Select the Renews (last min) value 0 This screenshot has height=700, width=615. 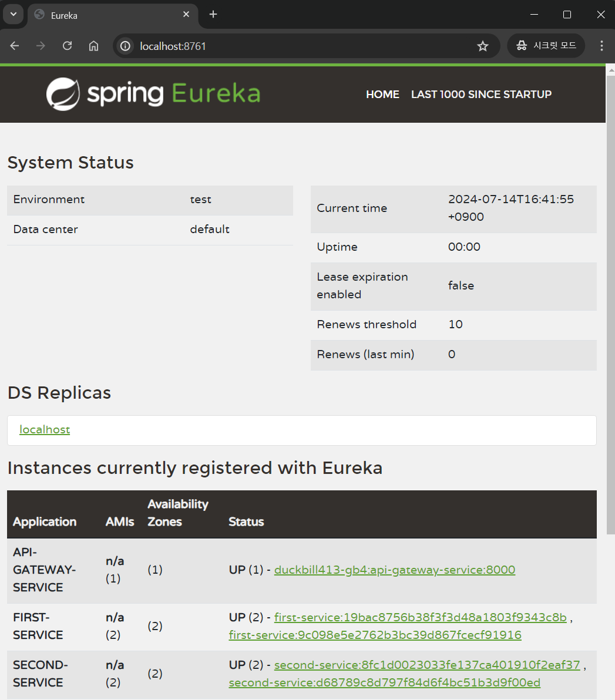pos(452,355)
